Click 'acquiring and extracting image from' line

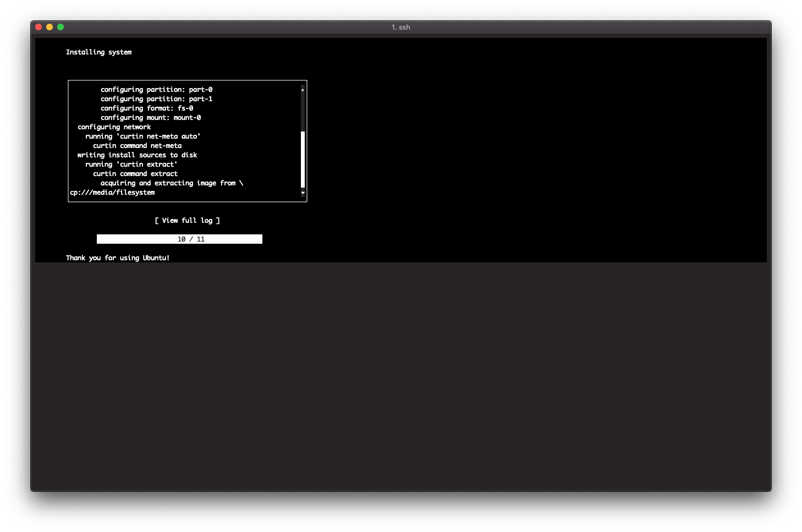[172, 183]
